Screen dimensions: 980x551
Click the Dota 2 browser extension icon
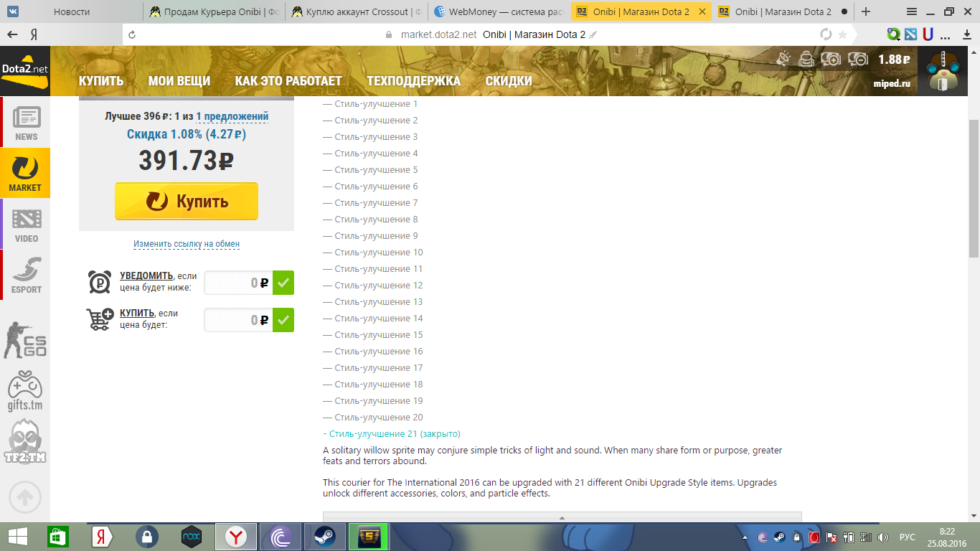[910, 34]
